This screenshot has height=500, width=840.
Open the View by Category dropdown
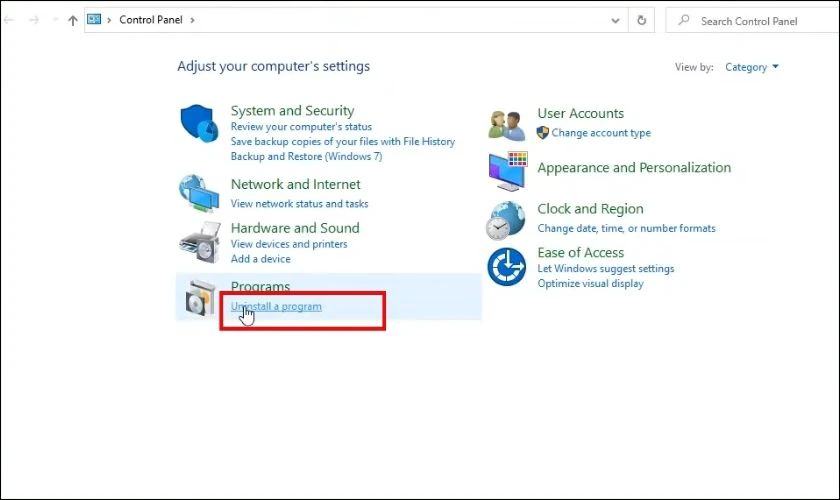(x=752, y=67)
